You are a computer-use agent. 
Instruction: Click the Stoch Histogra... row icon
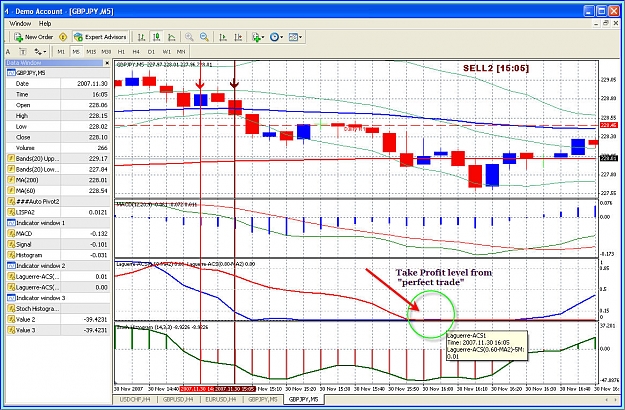tap(11, 309)
